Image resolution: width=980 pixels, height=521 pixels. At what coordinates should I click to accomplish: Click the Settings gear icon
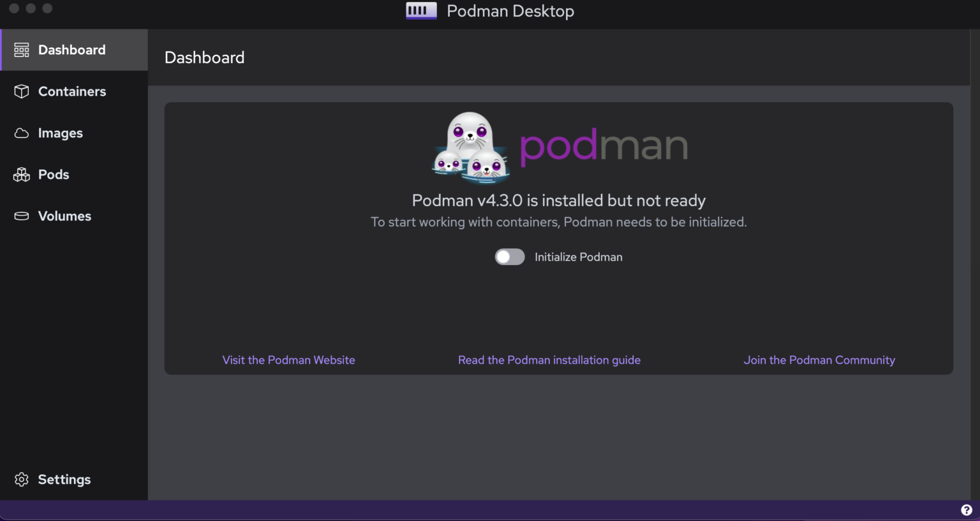(x=22, y=479)
